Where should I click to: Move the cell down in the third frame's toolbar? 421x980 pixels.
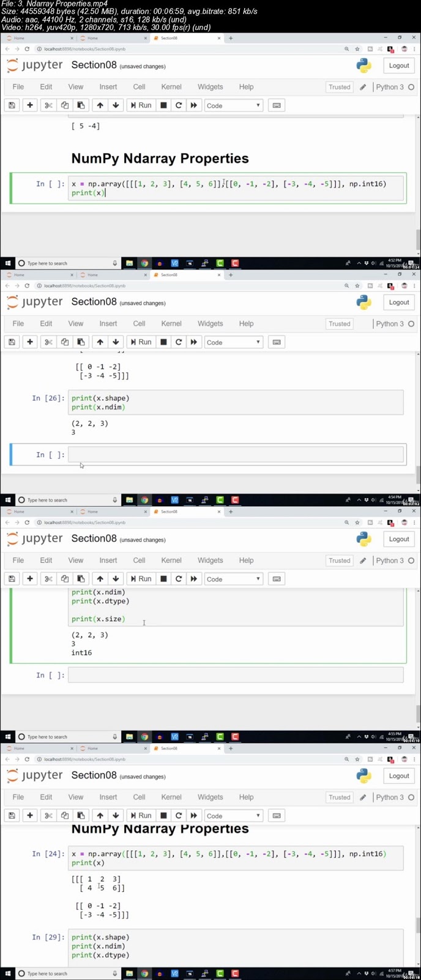coord(116,579)
